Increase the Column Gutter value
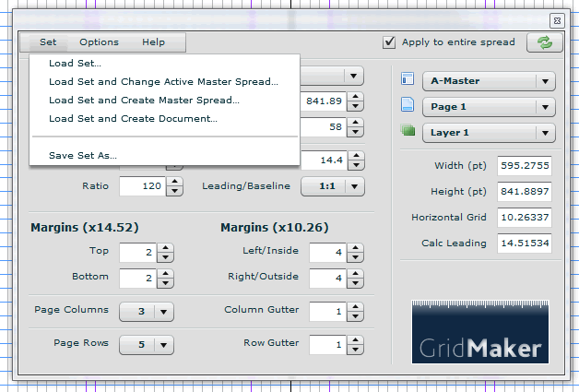 (355, 307)
